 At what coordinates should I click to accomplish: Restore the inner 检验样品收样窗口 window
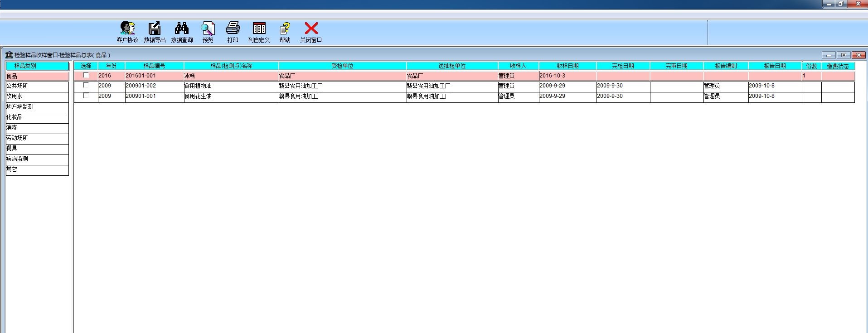844,55
